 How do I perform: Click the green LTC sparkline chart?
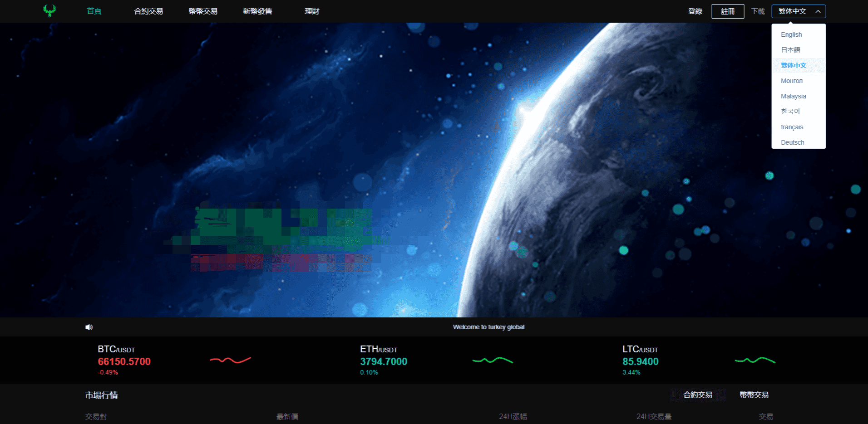[755, 360]
